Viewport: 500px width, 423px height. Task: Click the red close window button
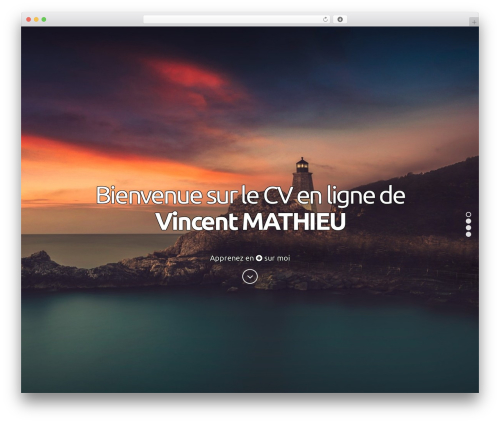tap(29, 19)
